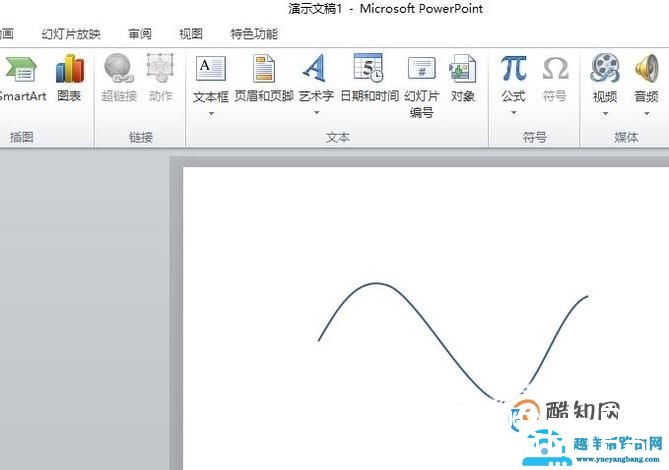Insert a chart using 图表 icon
This screenshot has width=669, height=470.
click(70, 69)
